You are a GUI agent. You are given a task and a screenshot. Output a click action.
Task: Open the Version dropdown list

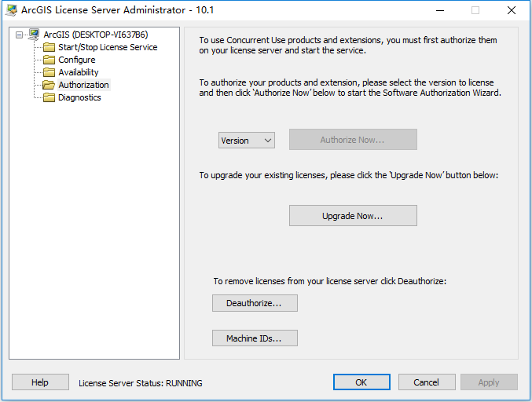click(247, 141)
